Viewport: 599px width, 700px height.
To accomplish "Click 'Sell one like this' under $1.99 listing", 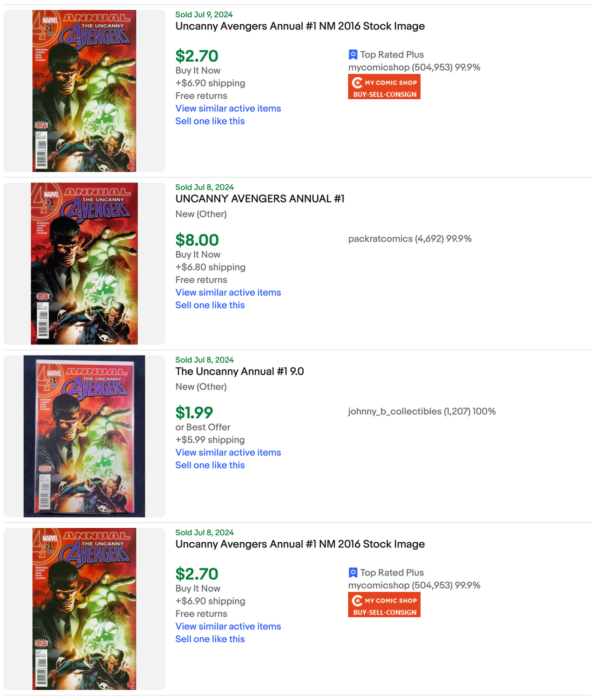I will coord(210,465).
